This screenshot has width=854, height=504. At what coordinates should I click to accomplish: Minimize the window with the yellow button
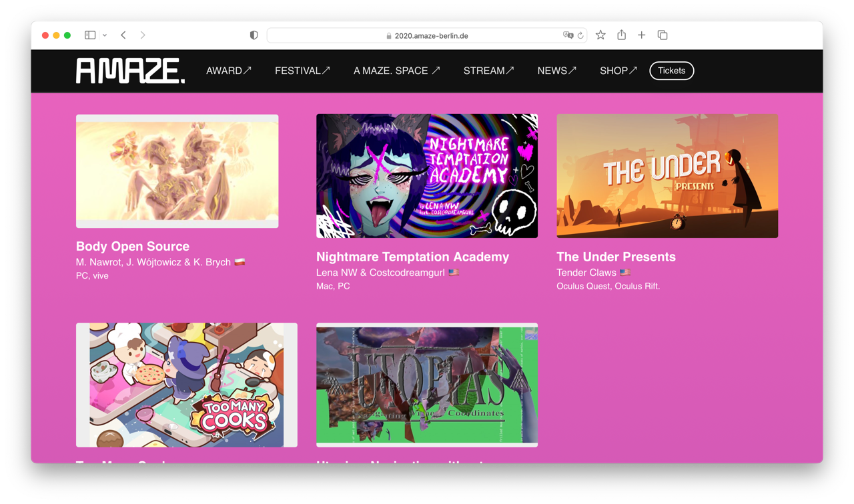tap(56, 35)
